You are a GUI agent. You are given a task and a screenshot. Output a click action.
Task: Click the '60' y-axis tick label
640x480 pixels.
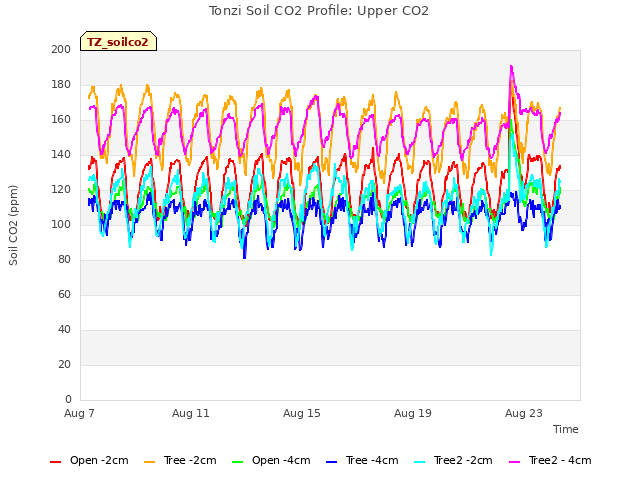point(64,295)
